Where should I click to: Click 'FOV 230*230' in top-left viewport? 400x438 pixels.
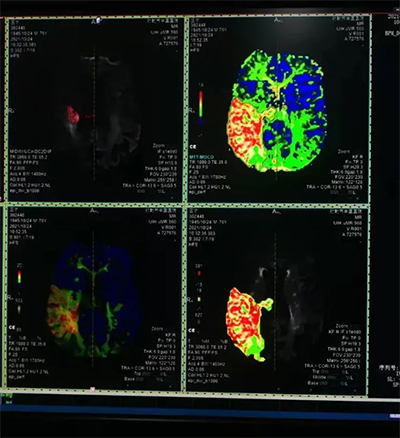click(164, 174)
